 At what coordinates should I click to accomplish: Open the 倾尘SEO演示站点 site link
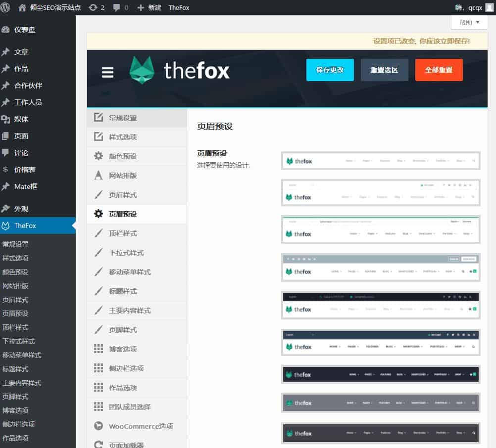pyautogui.click(x=55, y=7)
